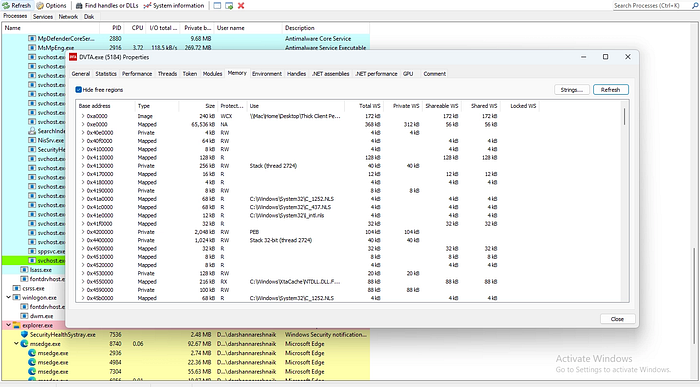Sort by Private WS column header

click(x=402, y=106)
